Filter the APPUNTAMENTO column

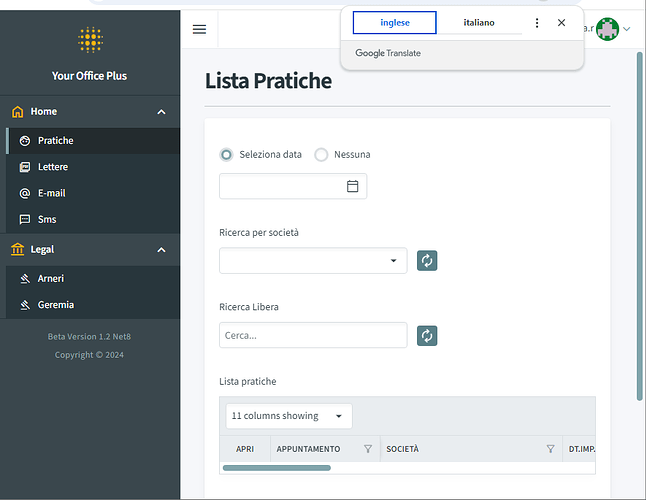point(368,449)
